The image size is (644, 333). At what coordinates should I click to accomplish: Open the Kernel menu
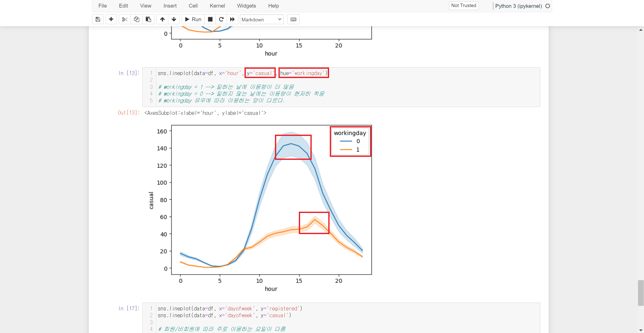pyautogui.click(x=217, y=6)
